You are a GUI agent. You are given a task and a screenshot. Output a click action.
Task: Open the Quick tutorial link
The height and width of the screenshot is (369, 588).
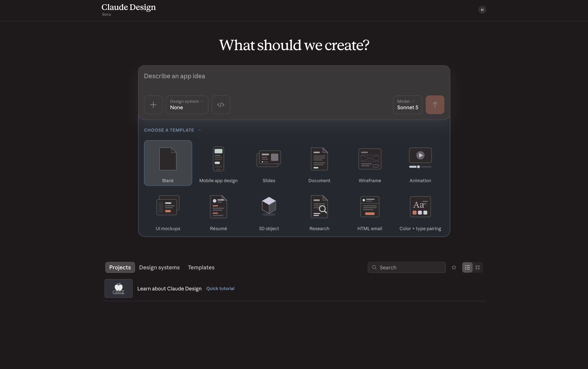point(220,288)
